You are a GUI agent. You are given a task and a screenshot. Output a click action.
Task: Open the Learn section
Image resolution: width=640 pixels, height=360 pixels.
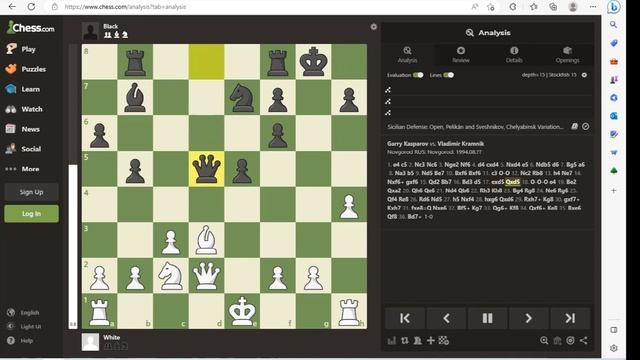pos(23,89)
